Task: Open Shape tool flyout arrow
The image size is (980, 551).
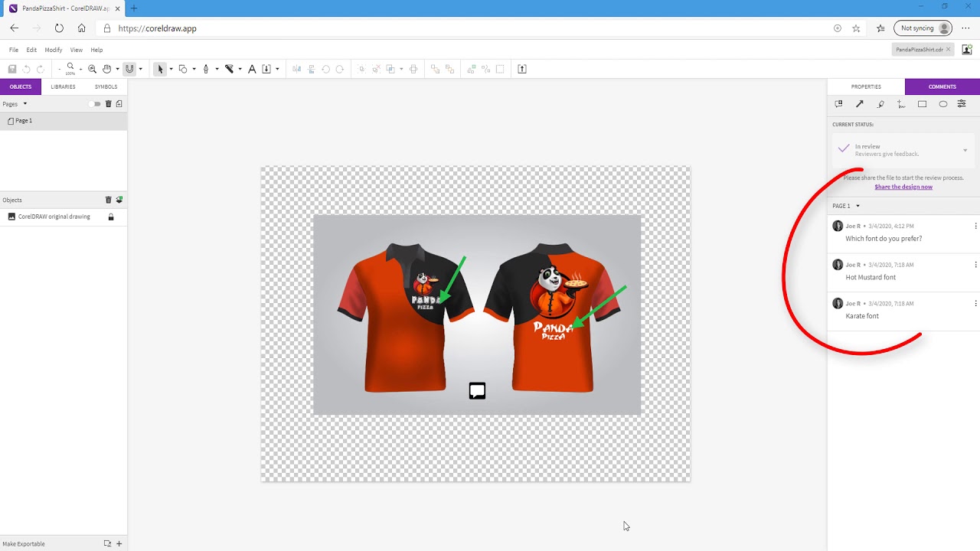Action: 194,69
